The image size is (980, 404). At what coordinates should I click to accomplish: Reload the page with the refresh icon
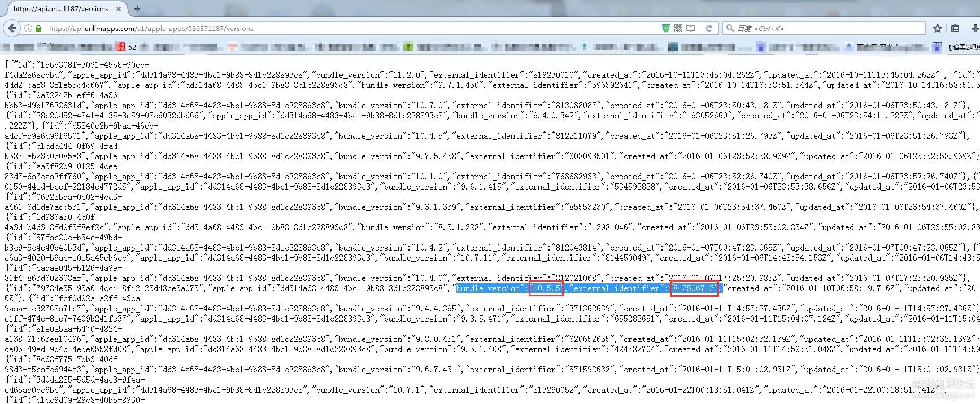point(709,28)
